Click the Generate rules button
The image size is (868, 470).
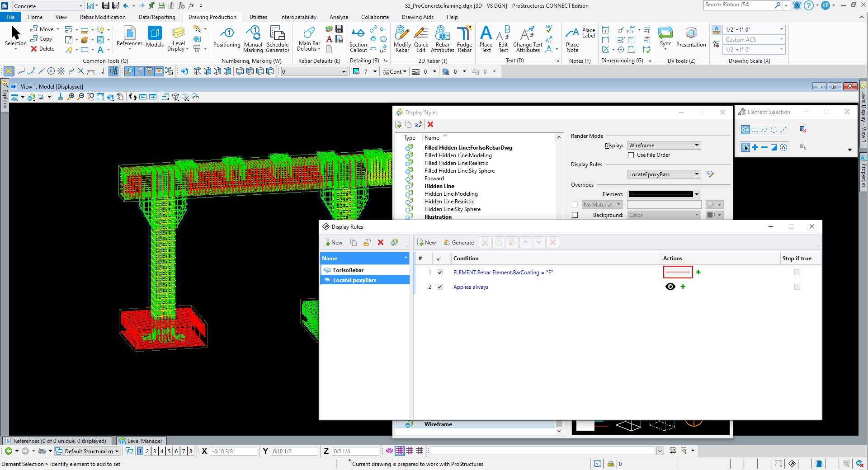coord(459,243)
